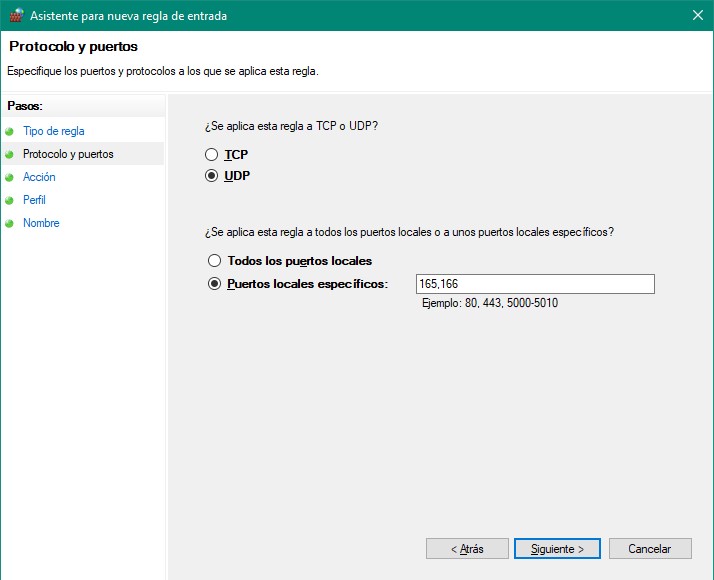Choose Puertos locales específicos option
Viewport: 714px width, 580px height.
[x=213, y=284]
